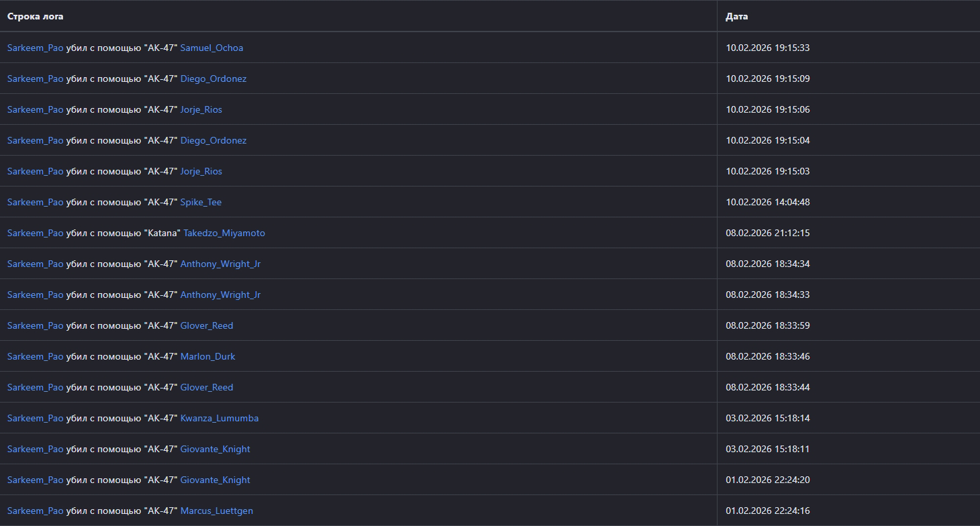Click Giovante_Knight link in the 15:18:11 row
The width and height of the screenshot is (980, 526).
(215, 449)
